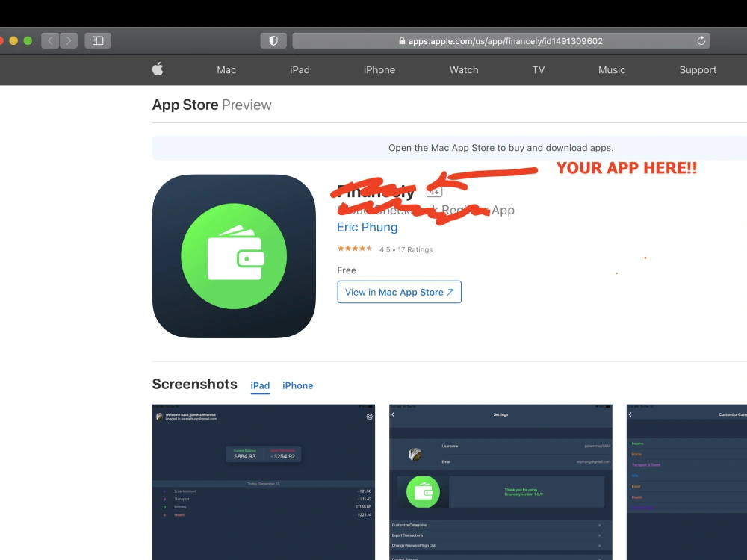The image size is (747, 560).
Task: Open the privacy shield report icon
Action: coord(273,40)
